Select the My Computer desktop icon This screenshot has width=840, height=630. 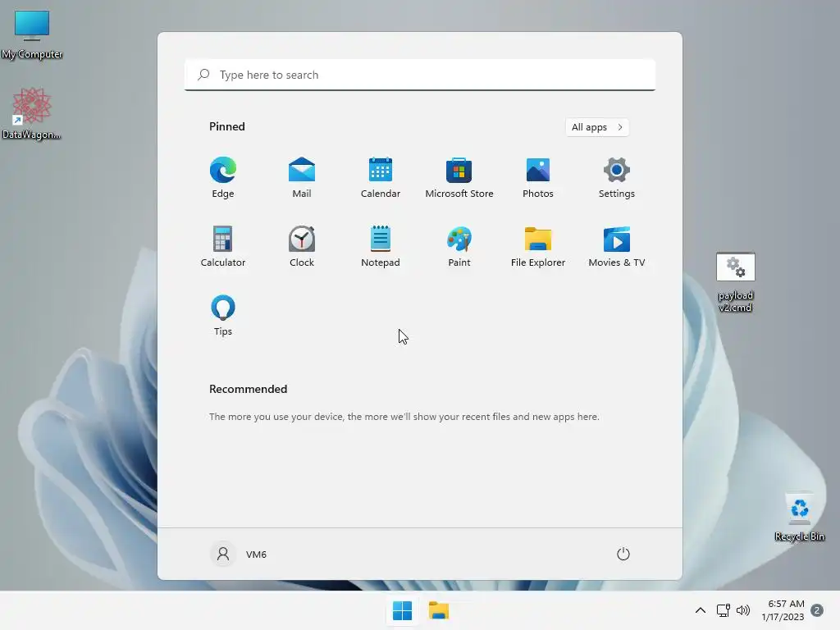point(32,34)
